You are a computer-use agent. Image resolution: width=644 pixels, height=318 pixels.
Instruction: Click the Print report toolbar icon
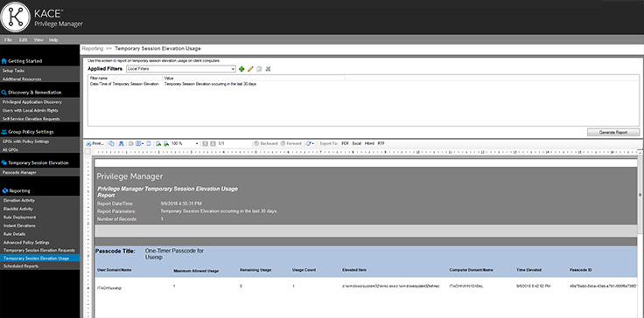coord(94,143)
